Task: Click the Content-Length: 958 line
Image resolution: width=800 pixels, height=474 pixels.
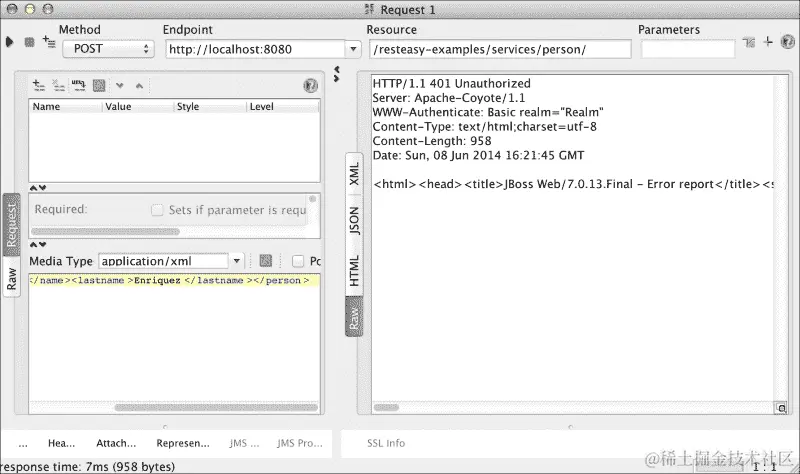Action: (x=432, y=140)
